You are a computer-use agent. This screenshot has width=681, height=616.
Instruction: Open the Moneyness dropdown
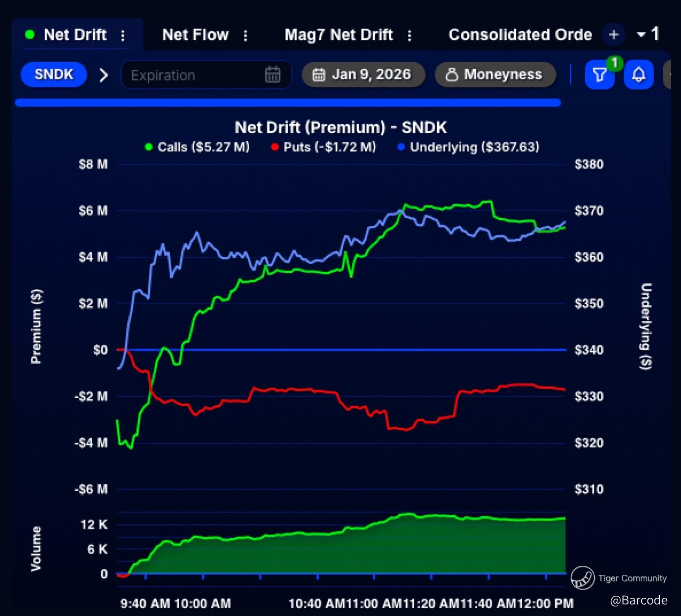coord(495,75)
